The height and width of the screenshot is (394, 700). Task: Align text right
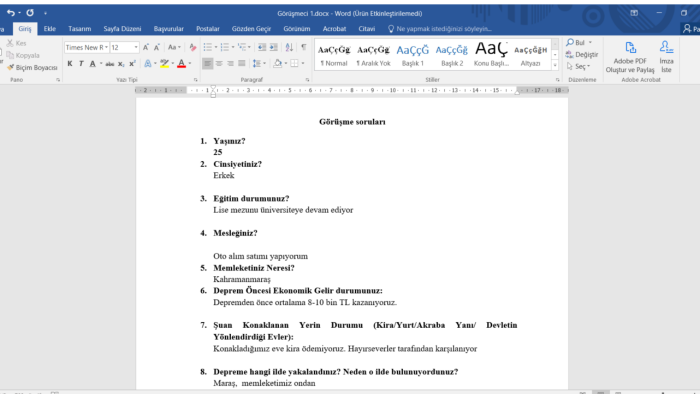click(x=230, y=64)
